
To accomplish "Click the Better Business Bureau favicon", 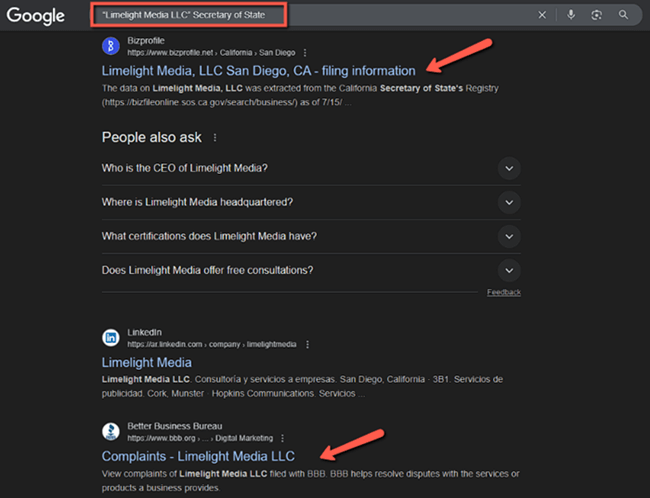I will coord(111,432).
